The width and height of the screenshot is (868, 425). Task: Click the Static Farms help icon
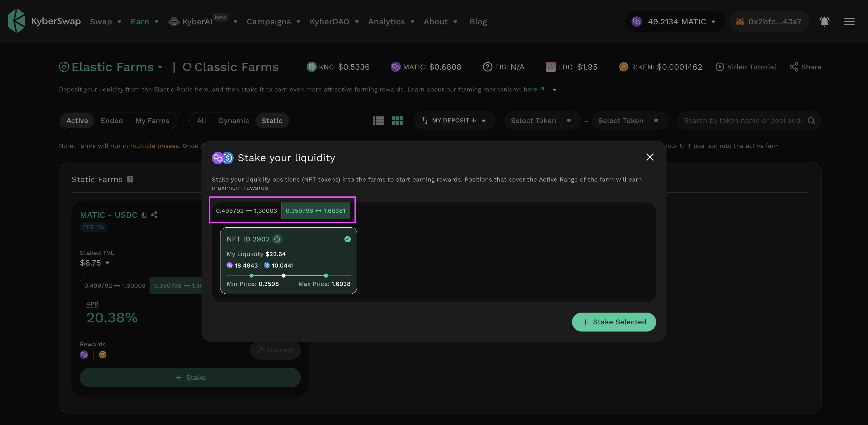(x=130, y=180)
